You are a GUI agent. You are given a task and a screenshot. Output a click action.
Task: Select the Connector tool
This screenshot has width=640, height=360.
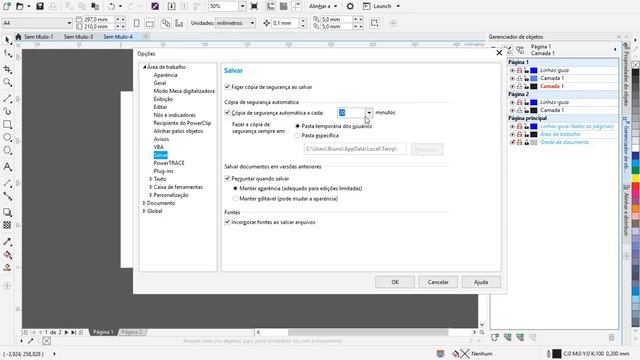click(7, 196)
